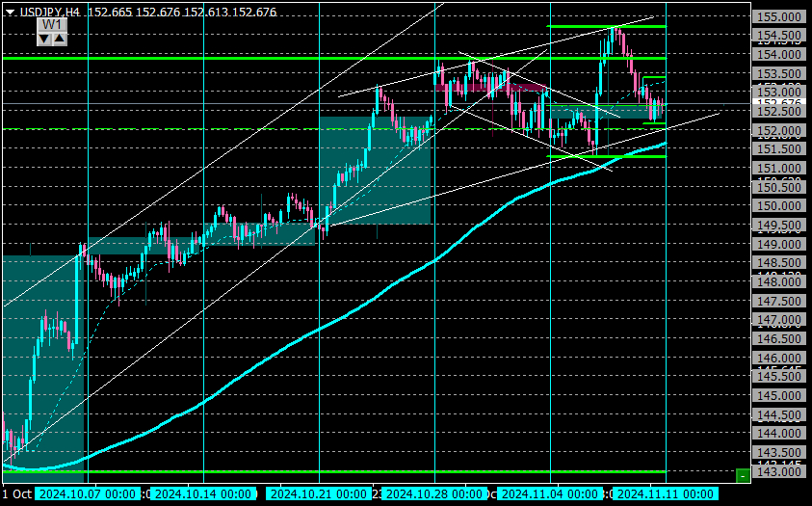Click the 149.000 price label
Image resolution: width=812 pixels, height=506 pixels.
(x=779, y=245)
